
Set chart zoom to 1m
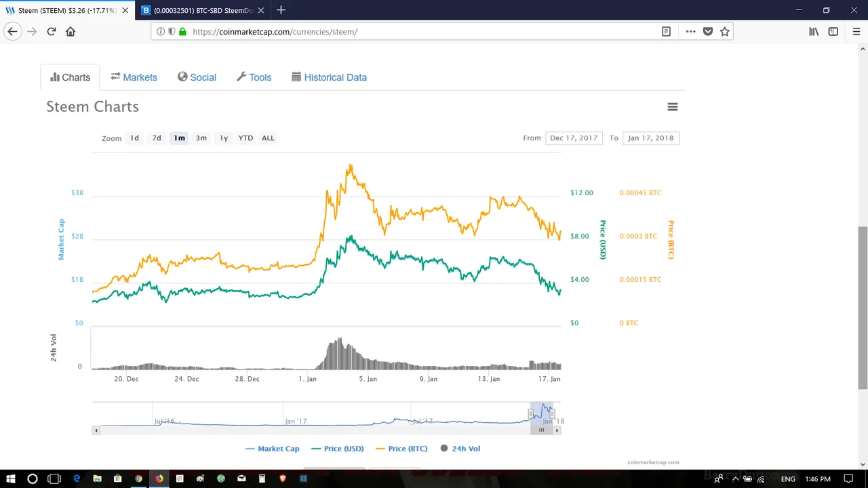[179, 138]
